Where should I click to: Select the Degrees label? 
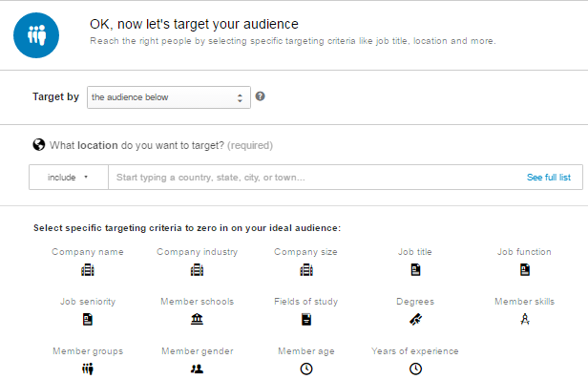coord(415,302)
